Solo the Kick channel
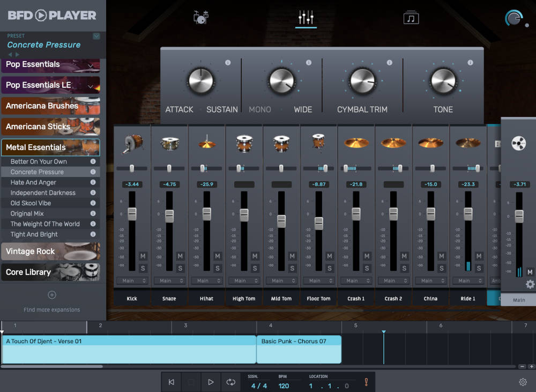Image resolution: width=536 pixels, height=392 pixels. tap(143, 268)
